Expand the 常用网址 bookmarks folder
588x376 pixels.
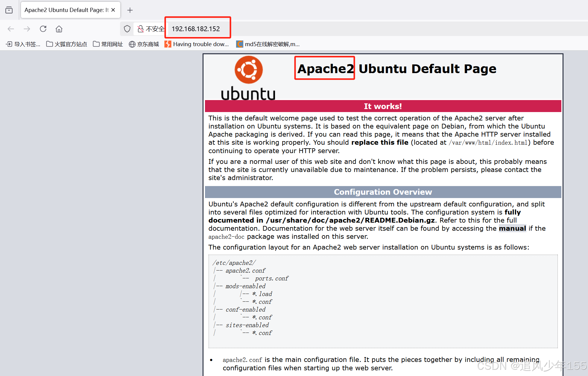[108, 44]
